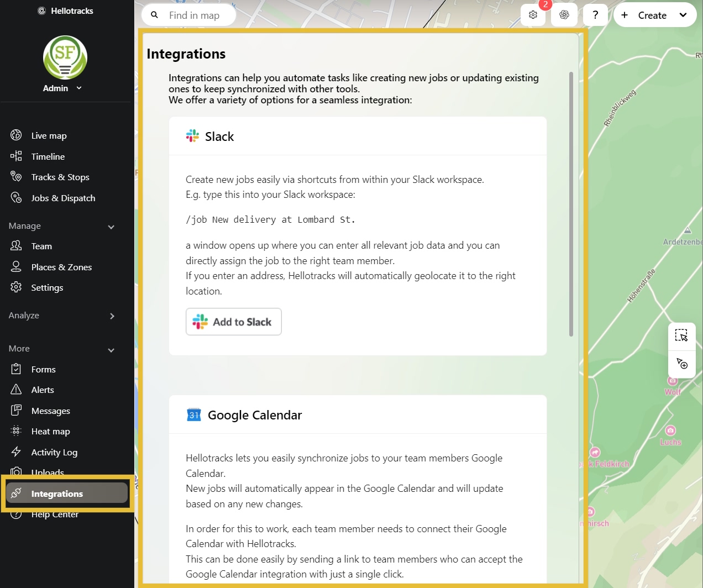Click the Luchs map marker
This screenshot has width=703, height=588.
tap(670, 431)
